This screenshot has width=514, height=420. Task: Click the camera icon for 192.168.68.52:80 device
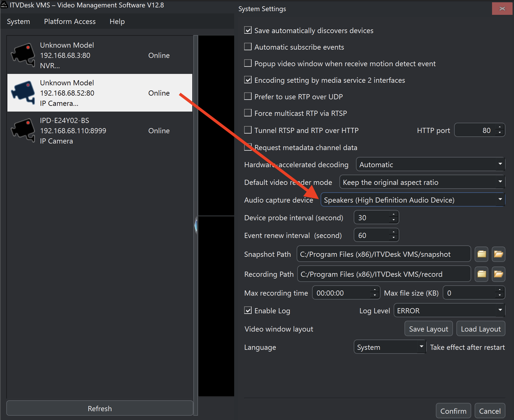click(23, 92)
